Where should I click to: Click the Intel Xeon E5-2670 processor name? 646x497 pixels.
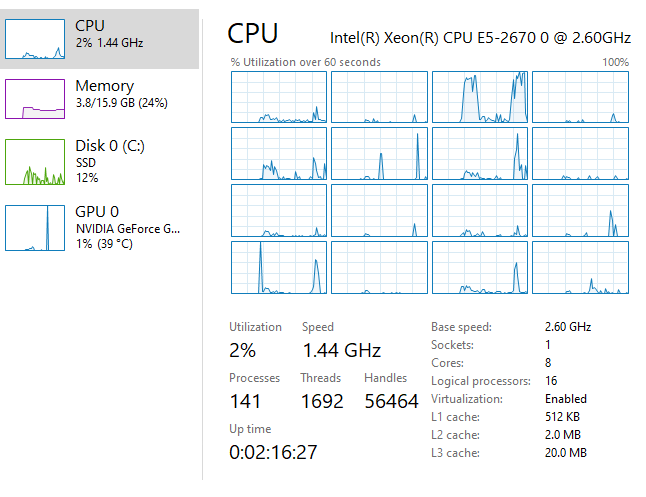point(480,38)
